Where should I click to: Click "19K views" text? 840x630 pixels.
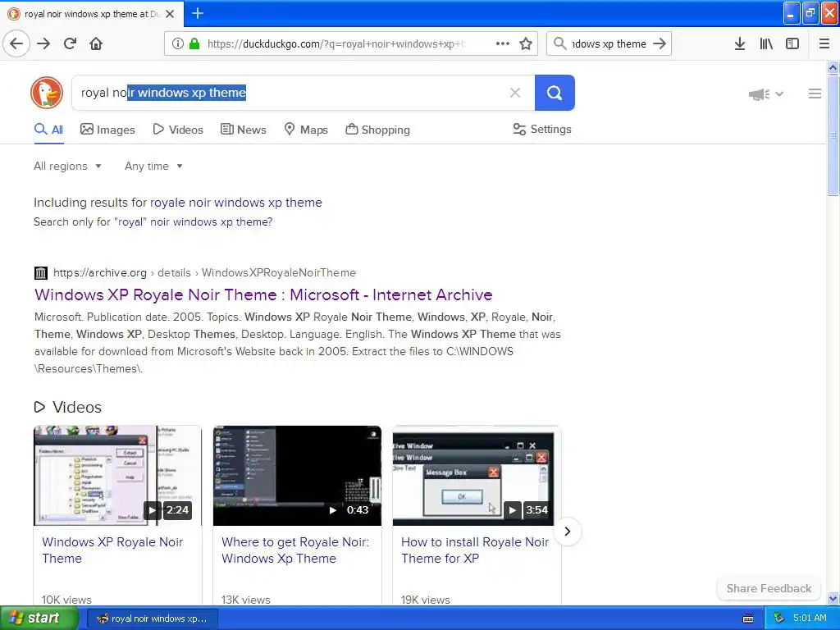tap(426, 600)
